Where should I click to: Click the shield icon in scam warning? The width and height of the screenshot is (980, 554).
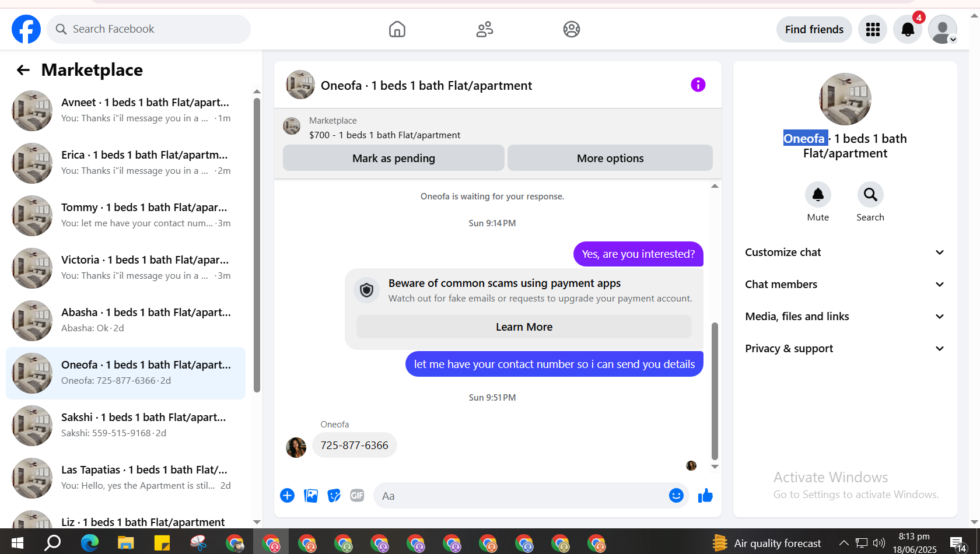[x=366, y=290]
